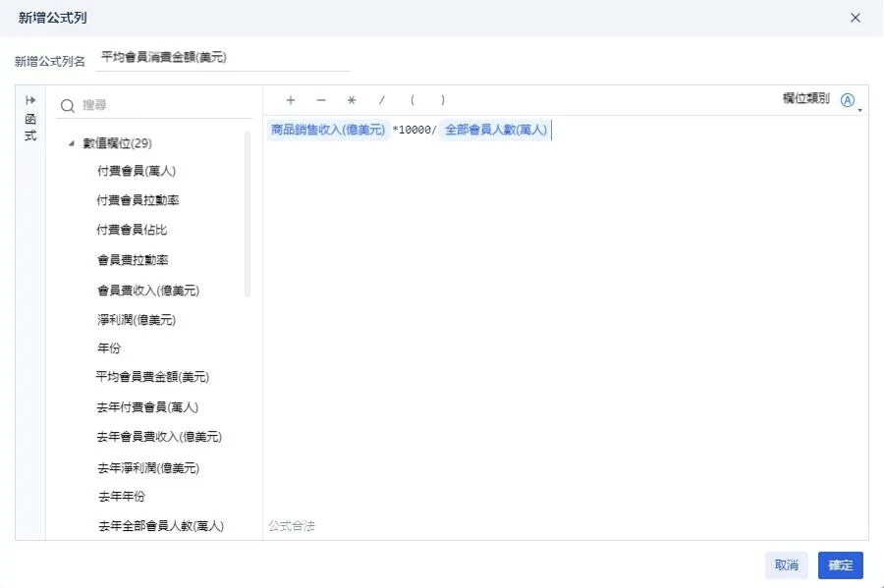This screenshot has height=588, width=884.
Task: Insert the left parenthesis
Action: click(413, 100)
